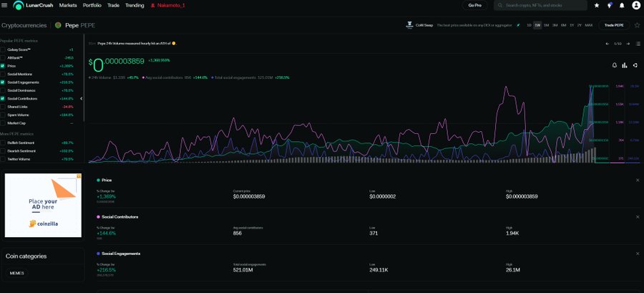Open the Trending menu
Viewport: 644px width, 293px height.
135,5
